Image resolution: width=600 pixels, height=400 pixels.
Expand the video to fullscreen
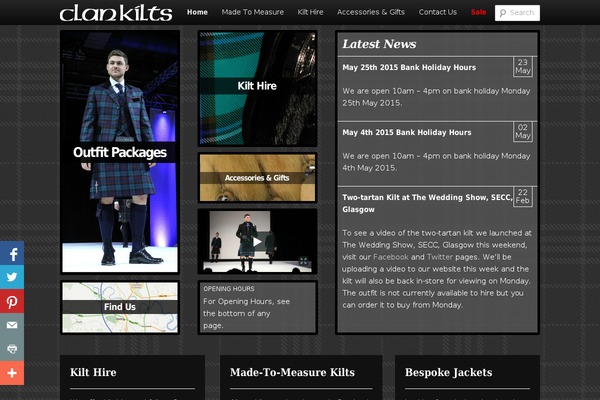pyautogui.click(x=303, y=261)
